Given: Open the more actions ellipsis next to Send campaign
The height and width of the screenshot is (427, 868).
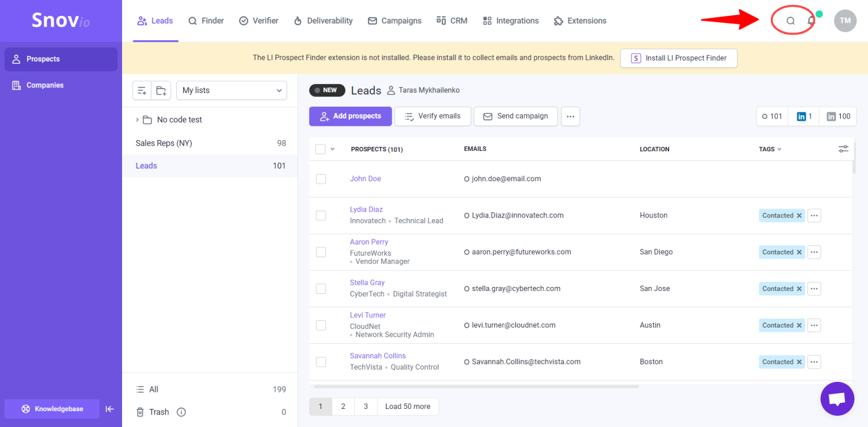Looking at the screenshot, I should (570, 116).
